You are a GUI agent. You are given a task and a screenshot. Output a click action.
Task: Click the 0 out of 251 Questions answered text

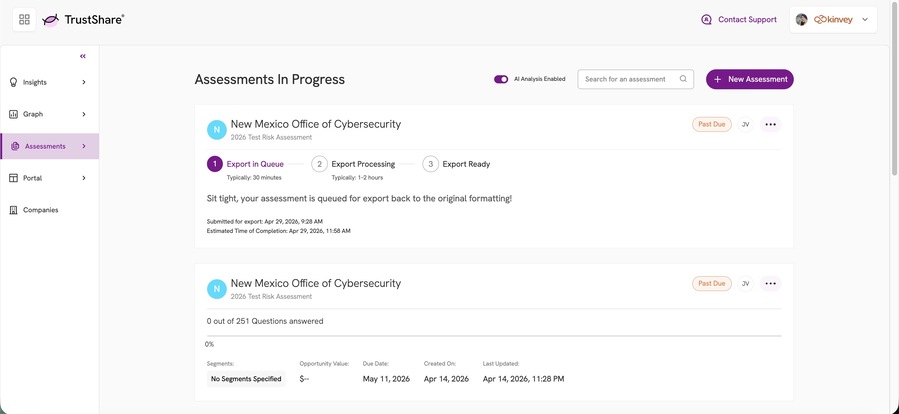click(x=265, y=321)
